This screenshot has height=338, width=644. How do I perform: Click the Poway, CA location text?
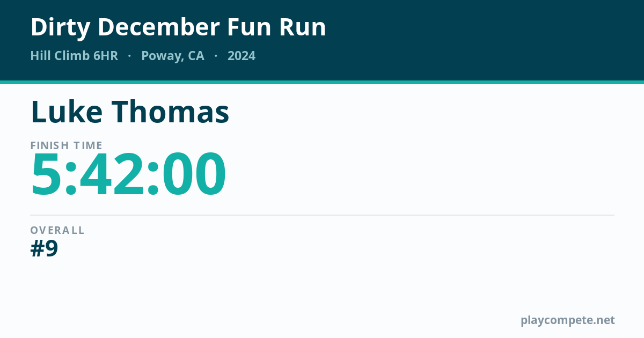pyautogui.click(x=173, y=56)
